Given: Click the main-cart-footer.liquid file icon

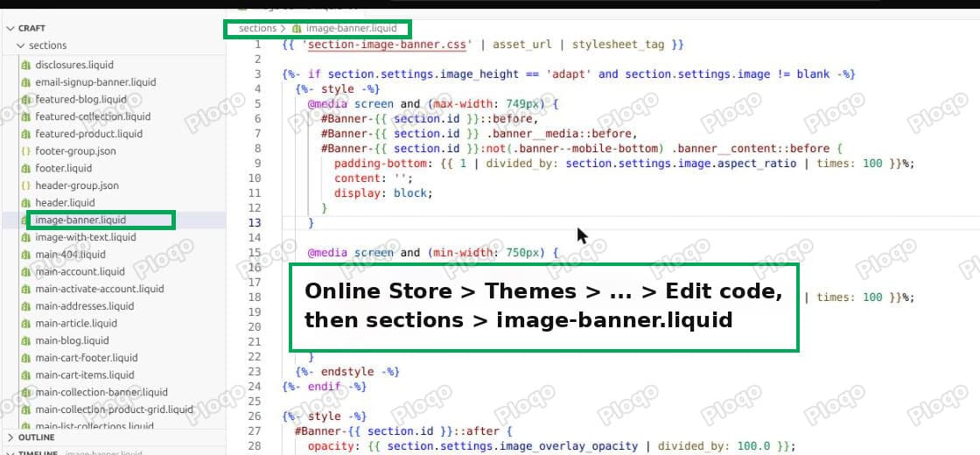Looking at the screenshot, I should tap(25, 358).
